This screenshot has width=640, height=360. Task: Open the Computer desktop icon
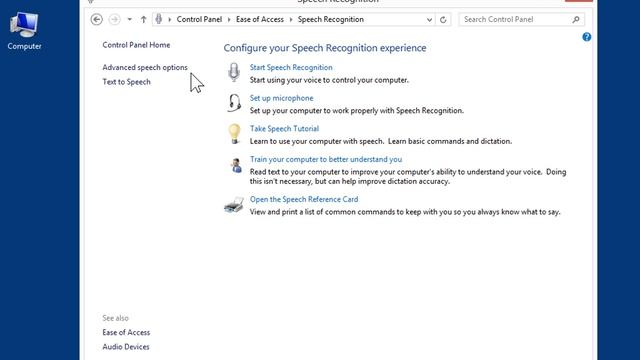click(24, 31)
